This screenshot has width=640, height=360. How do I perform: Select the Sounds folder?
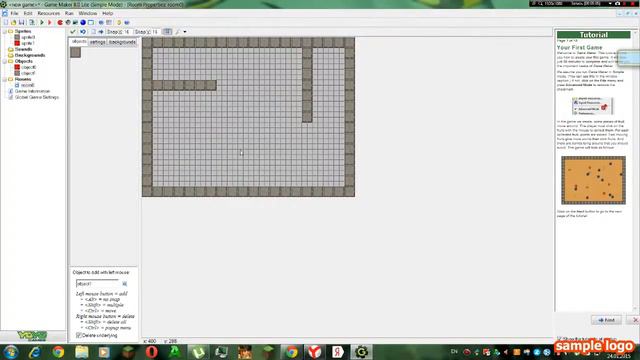(x=23, y=49)
